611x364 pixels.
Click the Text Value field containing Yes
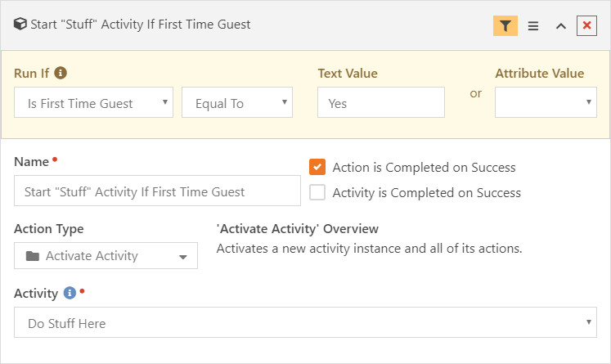click(x=380, y=102)
